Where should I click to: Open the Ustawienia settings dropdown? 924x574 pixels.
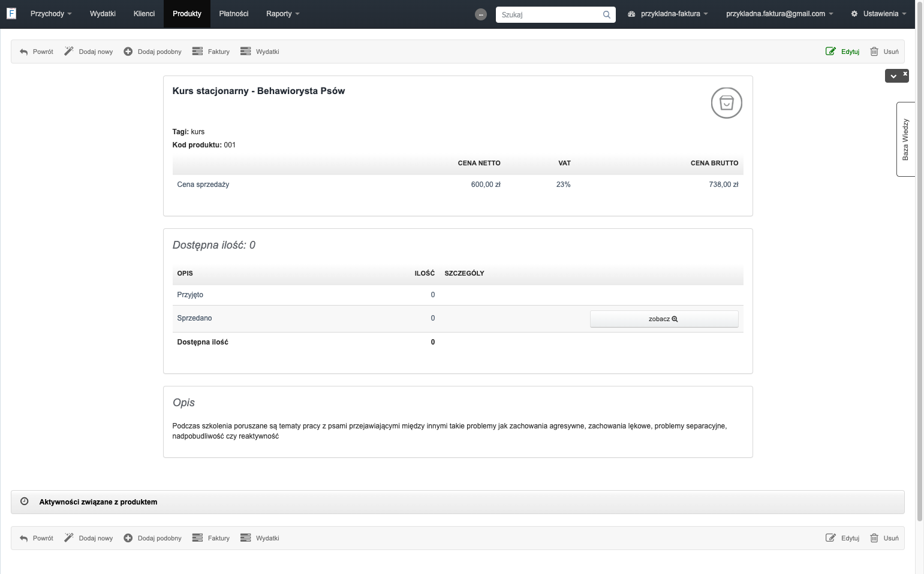(878, 14)
